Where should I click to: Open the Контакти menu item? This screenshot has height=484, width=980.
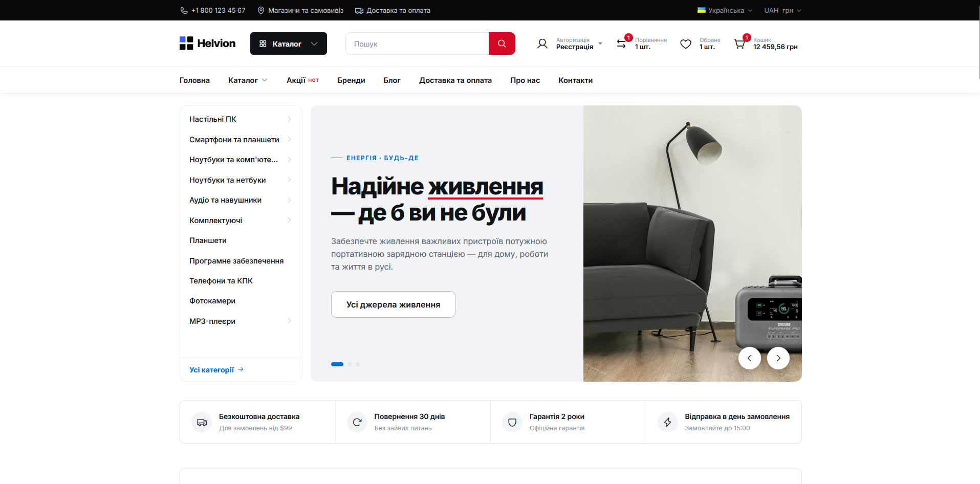click(x=575, y=80)
